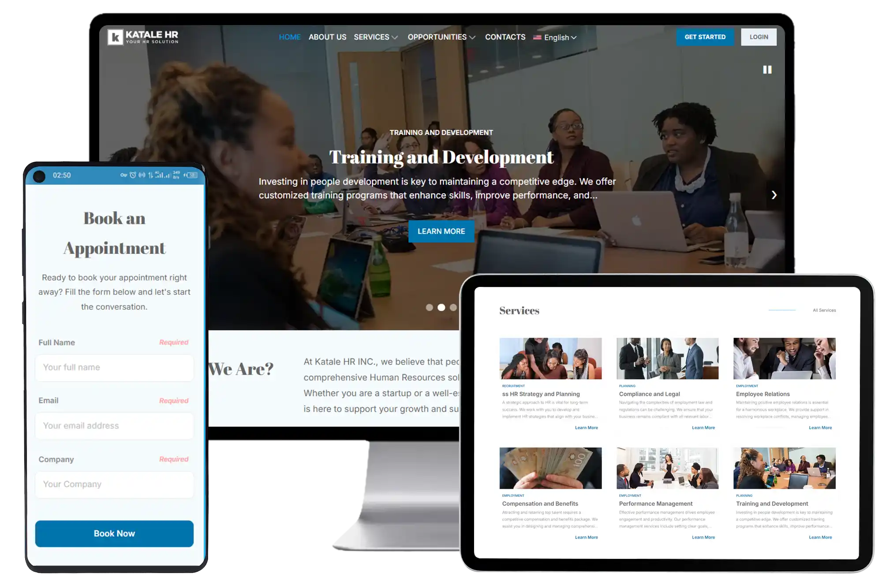Click the Full Name input field
The width and height of the screenshot is (882, 588).
[x=114, y=367]
